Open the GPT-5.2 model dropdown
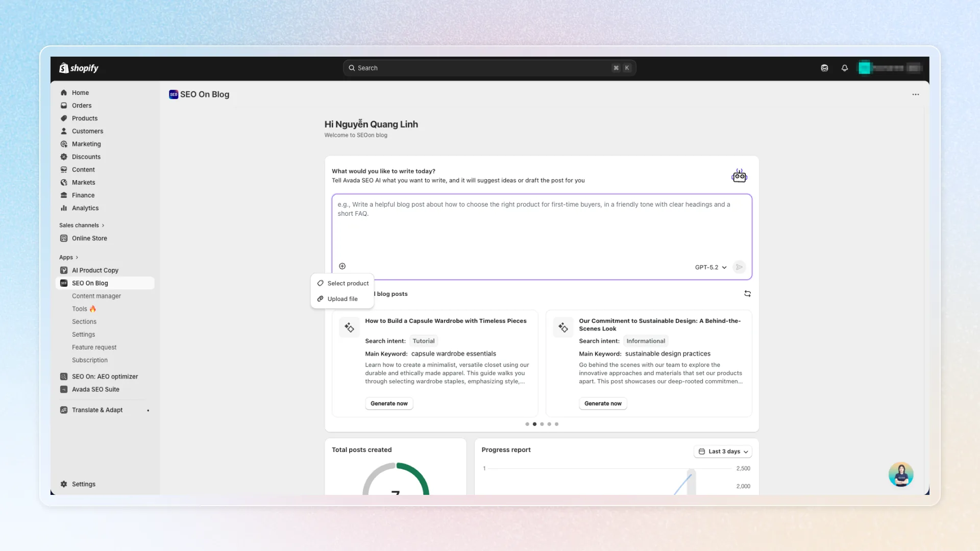 (x=710, y=267)
